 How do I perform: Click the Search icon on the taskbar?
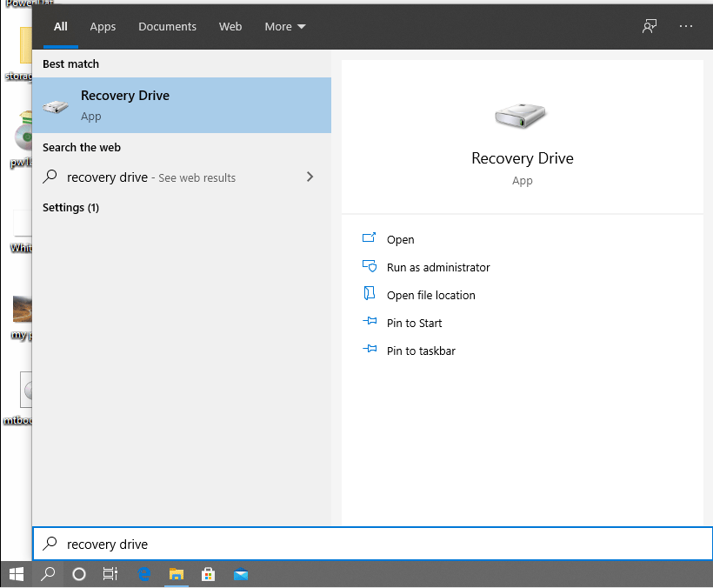point(48,574)
